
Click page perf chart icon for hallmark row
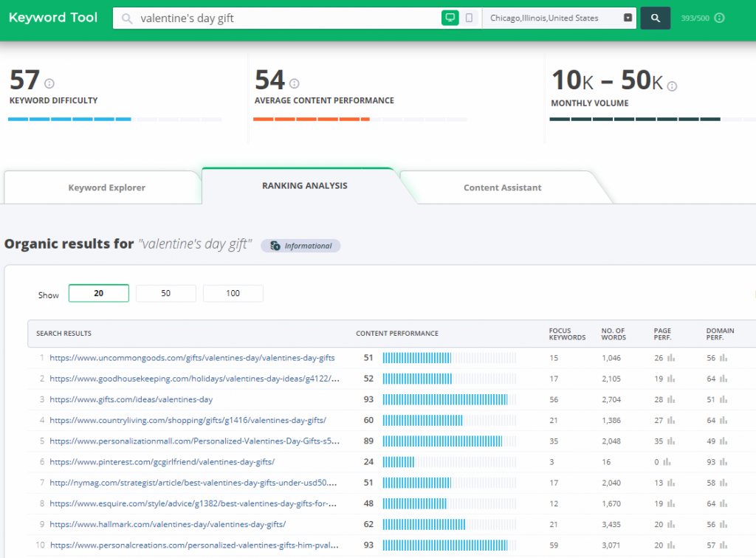tap(671, 524)
